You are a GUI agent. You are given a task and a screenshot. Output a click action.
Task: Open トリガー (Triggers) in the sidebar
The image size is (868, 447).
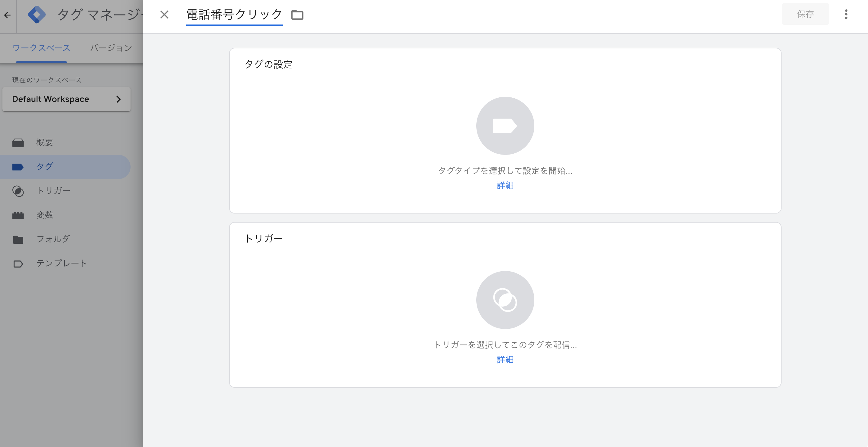coord(53,191)
